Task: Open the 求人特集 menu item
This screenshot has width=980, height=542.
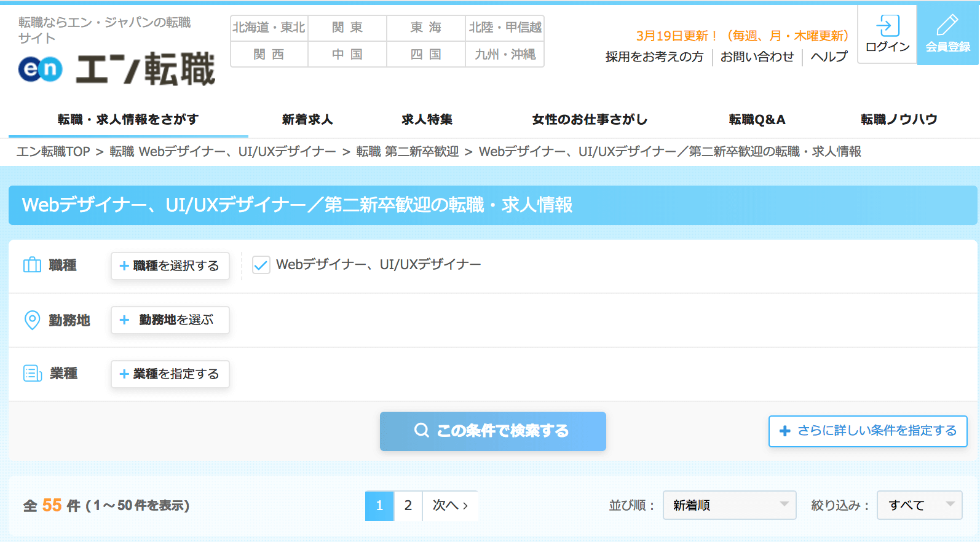Action: tap(427, 119)
